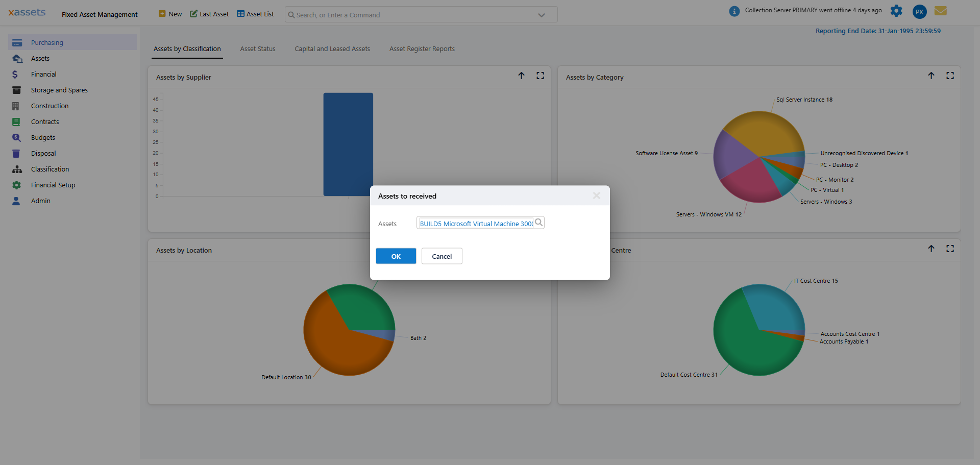Click the export arrow on Assets by Supplier
The height and width of the screenshot is (465, 980).
pos(521,75)
